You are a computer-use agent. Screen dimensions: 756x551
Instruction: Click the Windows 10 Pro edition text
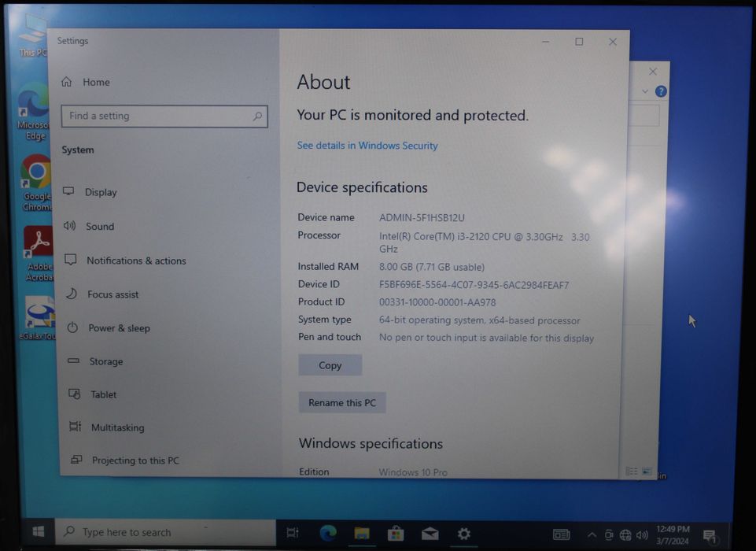click(x=413, y=471)
